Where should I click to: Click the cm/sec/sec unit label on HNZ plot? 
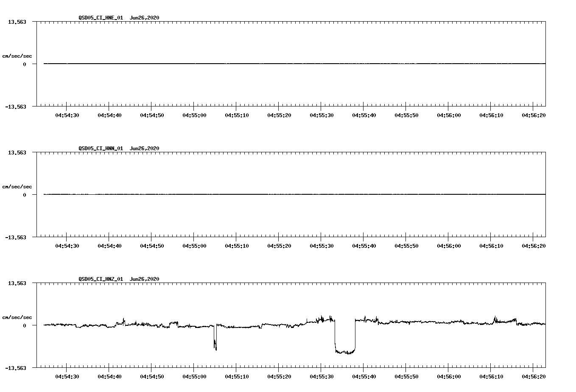click(x=17, y=317)
